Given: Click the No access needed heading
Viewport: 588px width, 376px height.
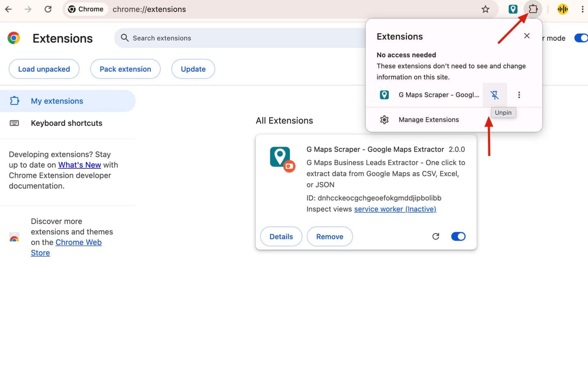Looking at the screenshot, I should coord(406,55).
